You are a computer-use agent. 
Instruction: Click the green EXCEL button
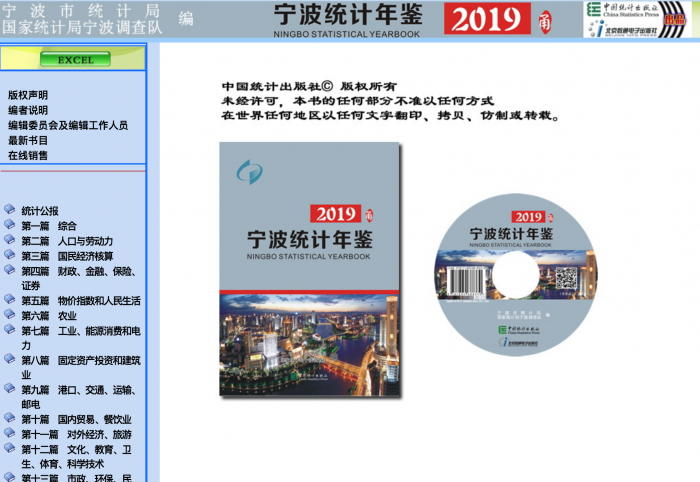tap(75, 60)
